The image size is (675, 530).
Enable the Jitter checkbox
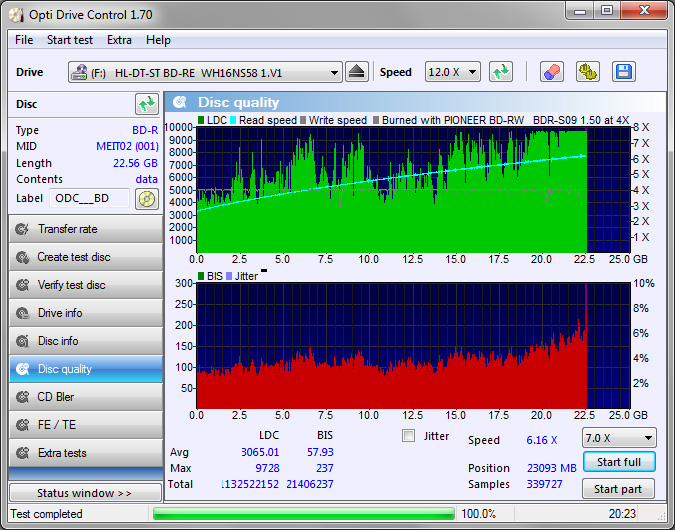[x=408, y=435]
